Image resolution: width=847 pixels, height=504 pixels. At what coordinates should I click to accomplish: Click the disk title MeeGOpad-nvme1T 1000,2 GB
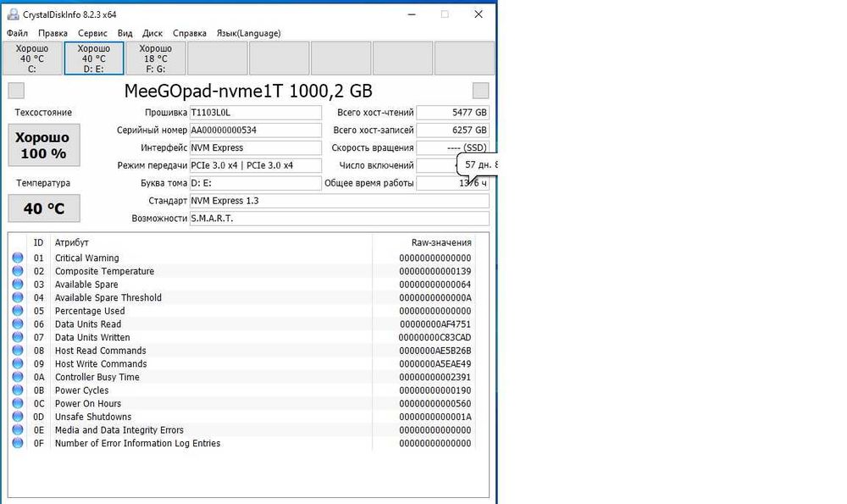[x=248, y=91]
